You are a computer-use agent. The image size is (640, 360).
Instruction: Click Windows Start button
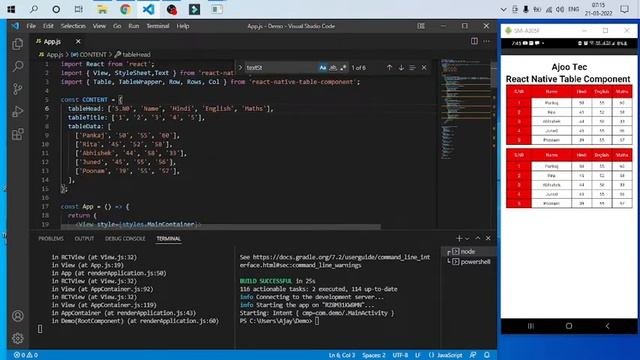(11, 9)
